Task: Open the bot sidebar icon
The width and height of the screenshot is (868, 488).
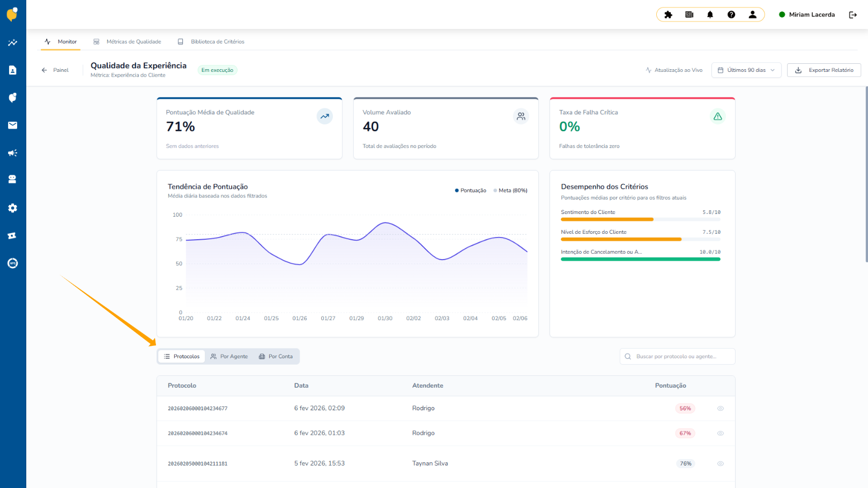Action: tap(12, 180)
